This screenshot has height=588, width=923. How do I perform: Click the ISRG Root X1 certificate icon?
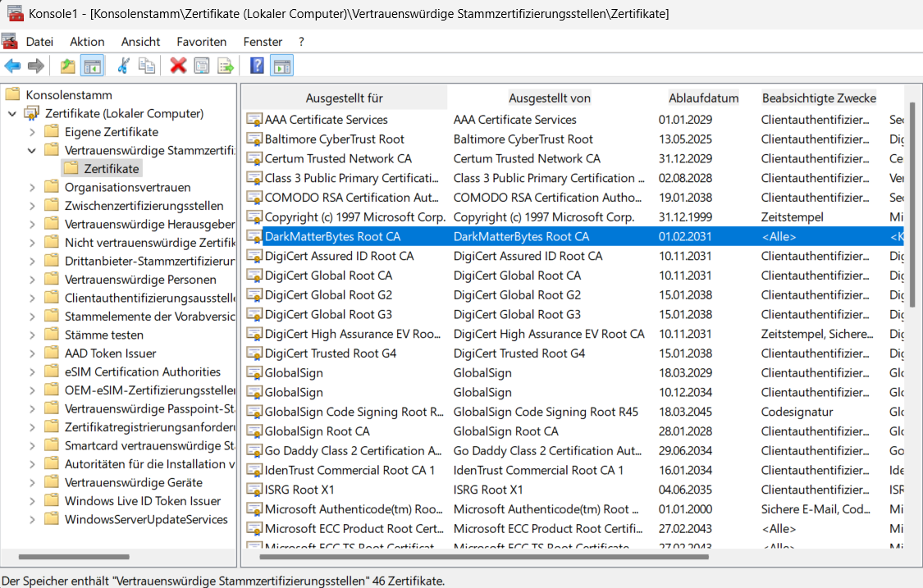(254, 490)
